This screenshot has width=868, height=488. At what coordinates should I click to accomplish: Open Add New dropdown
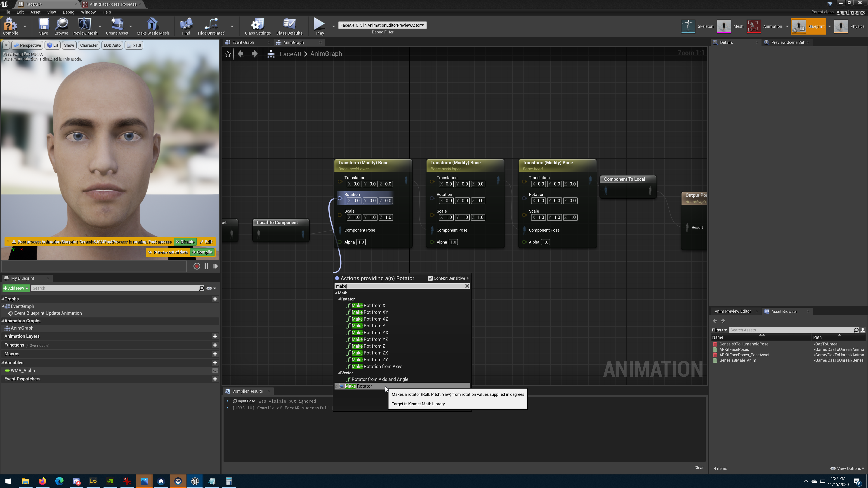pos(16,288)
